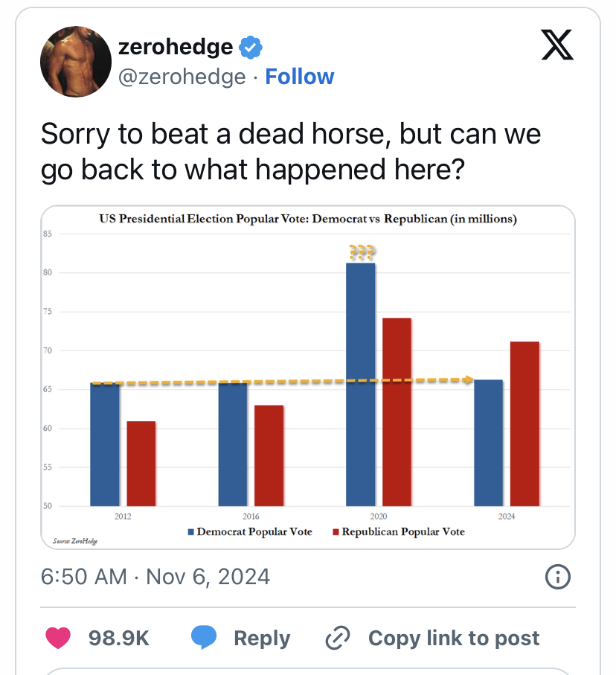
Task: Click Copy link to post
Action: 454,638
